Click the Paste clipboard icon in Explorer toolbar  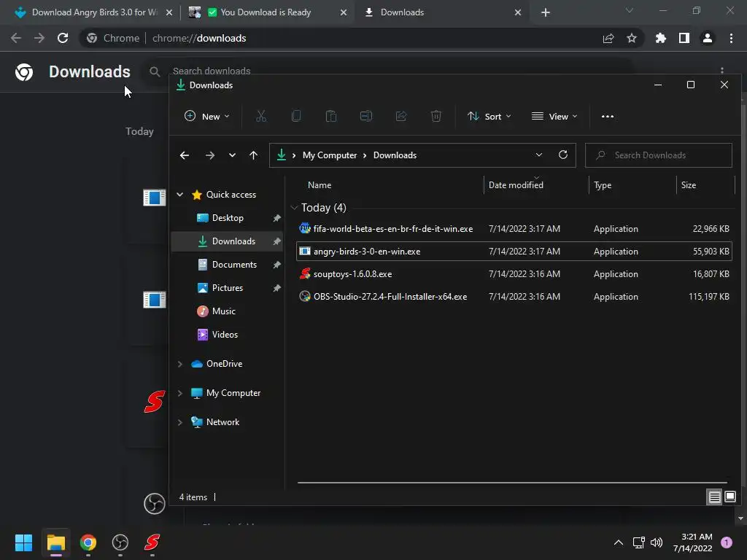(x=331, y=116)
